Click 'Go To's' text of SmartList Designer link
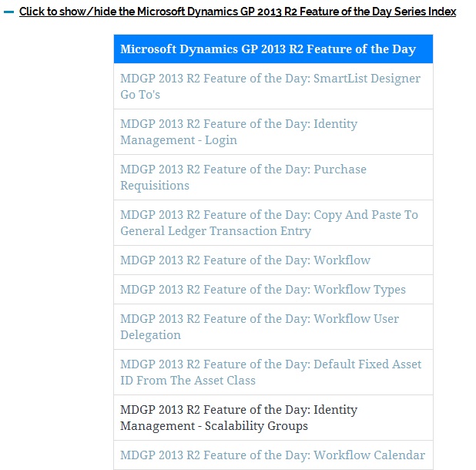The image size is (476, 470). (140, 95)
